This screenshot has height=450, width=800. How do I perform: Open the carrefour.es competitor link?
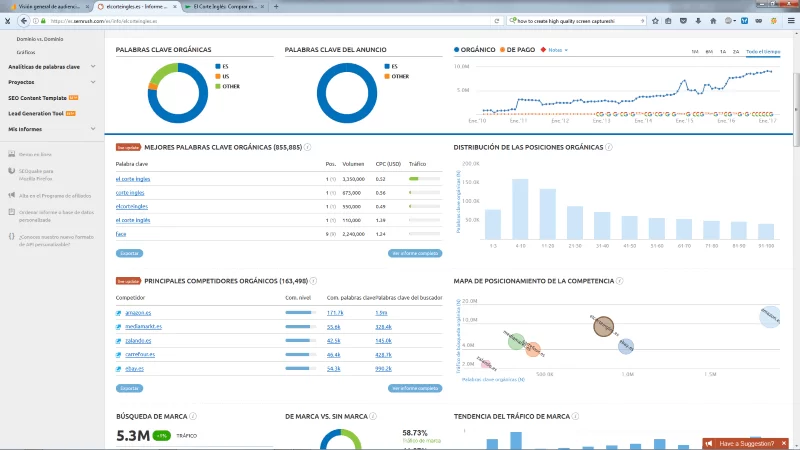pos(140,354)
